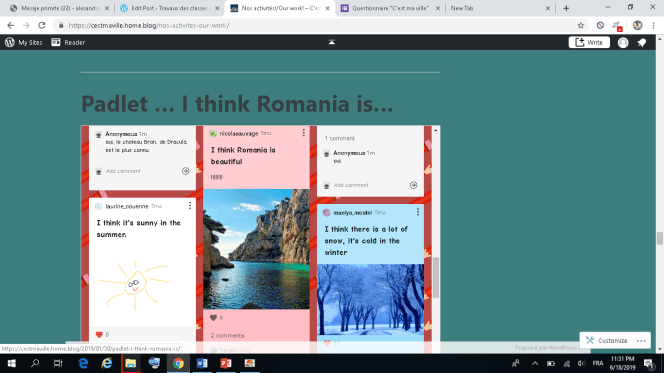The height and width of the screenshot is (373, 664).
Task: Open options menu on laurine_couenne post
Action: point(190,206)
